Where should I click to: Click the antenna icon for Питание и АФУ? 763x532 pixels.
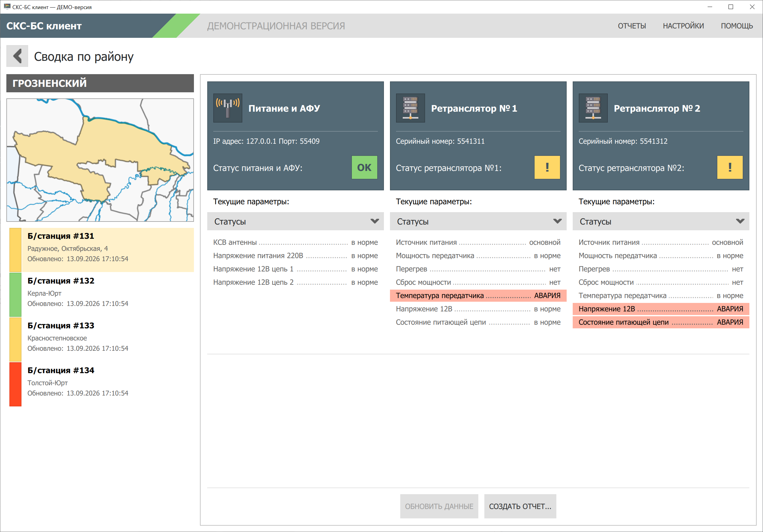pos(228,108)
